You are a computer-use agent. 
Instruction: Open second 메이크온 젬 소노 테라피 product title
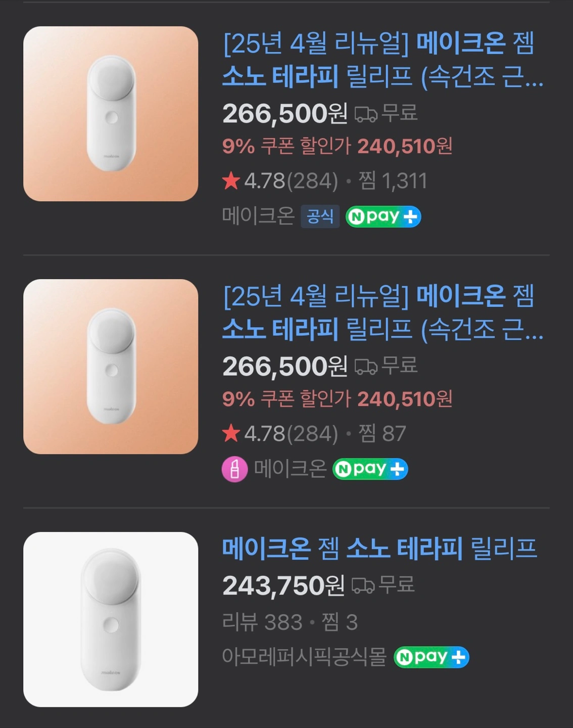pos(383,312)
